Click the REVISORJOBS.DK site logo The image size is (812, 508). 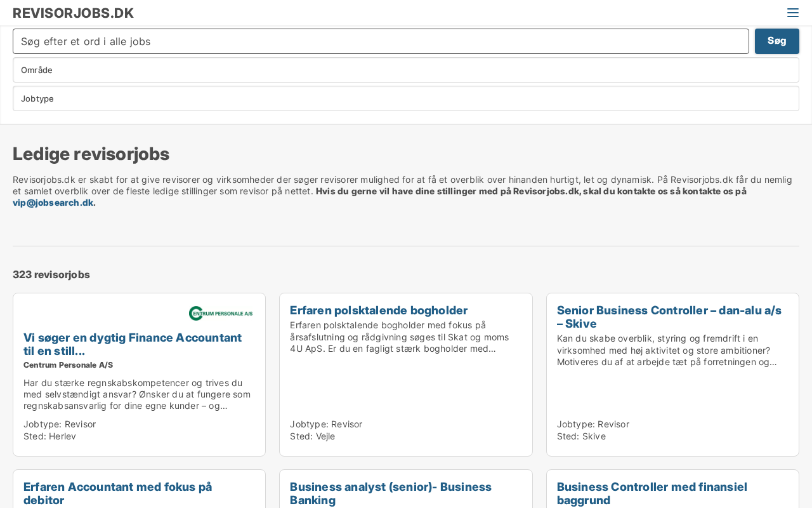click(x=73, y=13)
